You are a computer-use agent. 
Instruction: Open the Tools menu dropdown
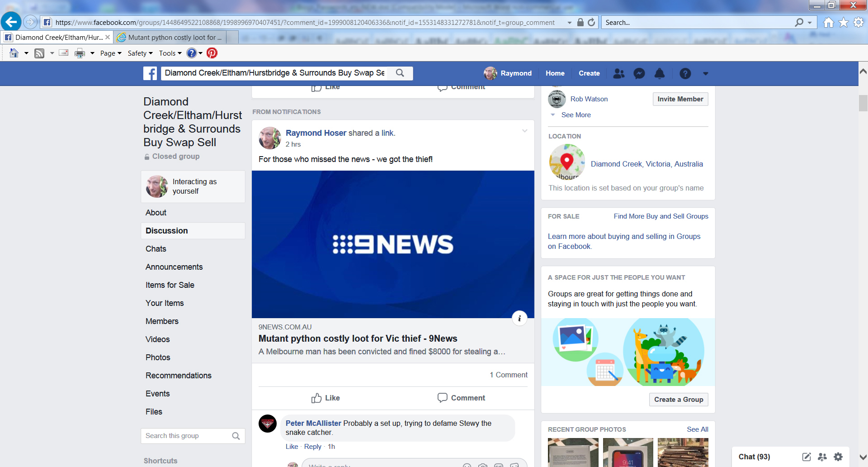pos(170,53)
